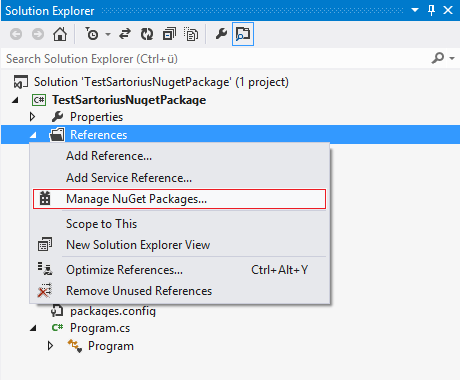The width and height of the screenshot is (460, 380).
Task: Select the References tree item
Action: coord(99,135)
